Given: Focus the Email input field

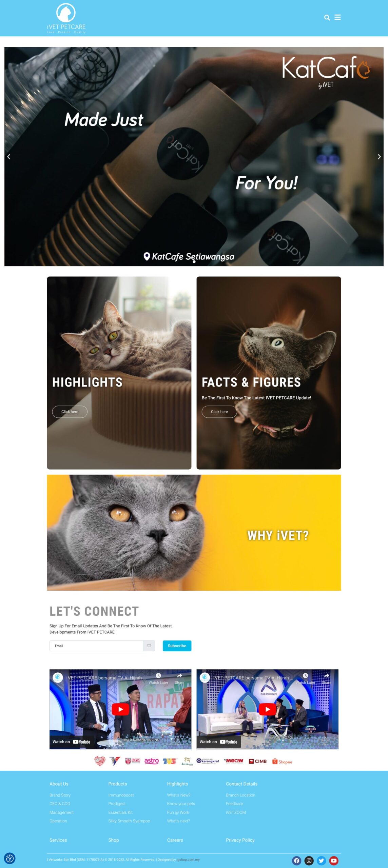Looking at the screenshot, I should click(x=96, y=646).
